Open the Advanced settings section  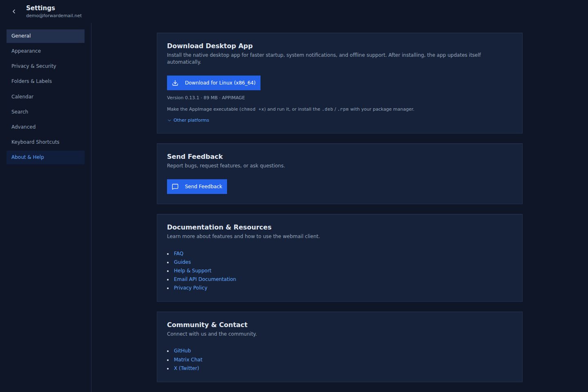(x=45, y=127)
